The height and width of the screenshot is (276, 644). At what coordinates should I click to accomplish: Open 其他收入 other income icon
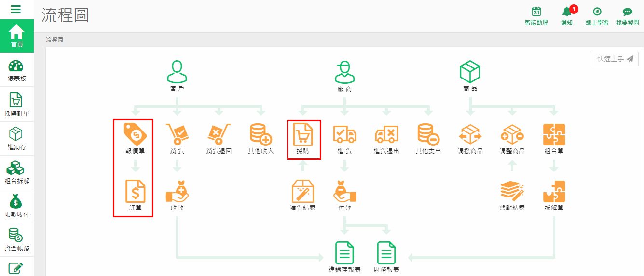click(261, 134)
